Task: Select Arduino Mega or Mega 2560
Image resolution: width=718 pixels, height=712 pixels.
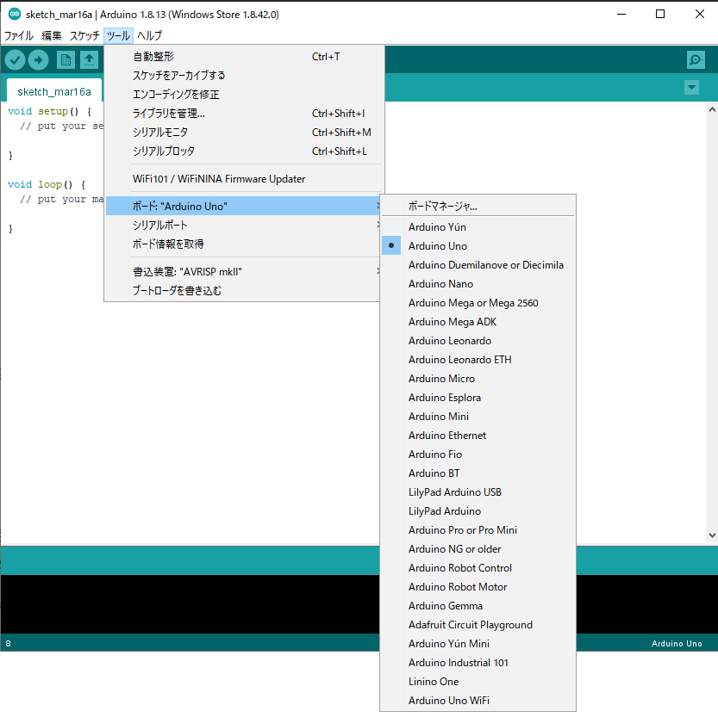Action: (x=478, y=303)
